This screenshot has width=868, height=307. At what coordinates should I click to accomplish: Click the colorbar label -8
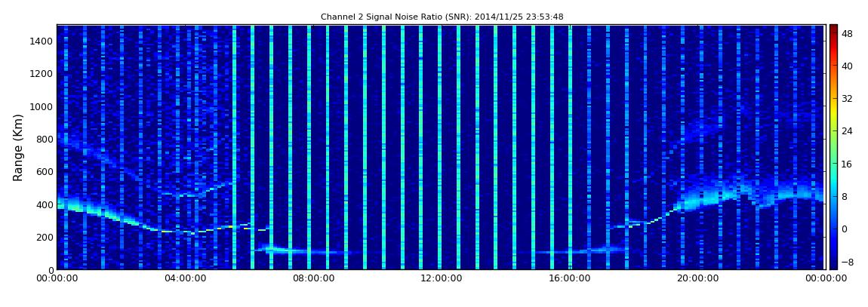tap(848, 261)
